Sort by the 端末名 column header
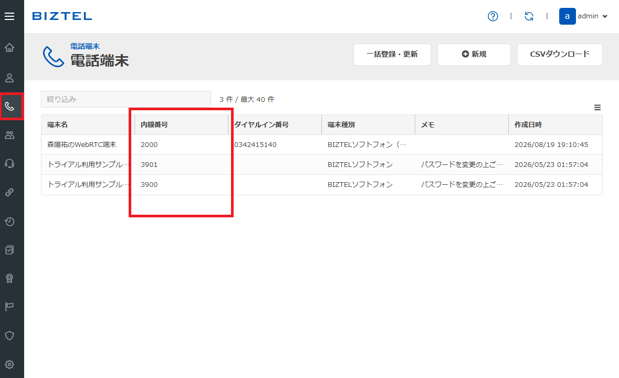Image resolution: width=619 pixels, height=378 pixels. (58, 125)
